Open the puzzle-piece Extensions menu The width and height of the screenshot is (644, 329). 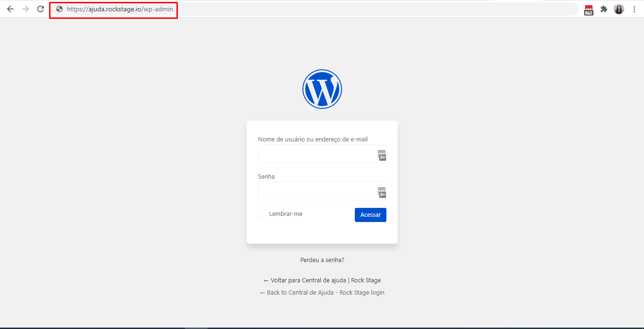click(x=603, y=9)
